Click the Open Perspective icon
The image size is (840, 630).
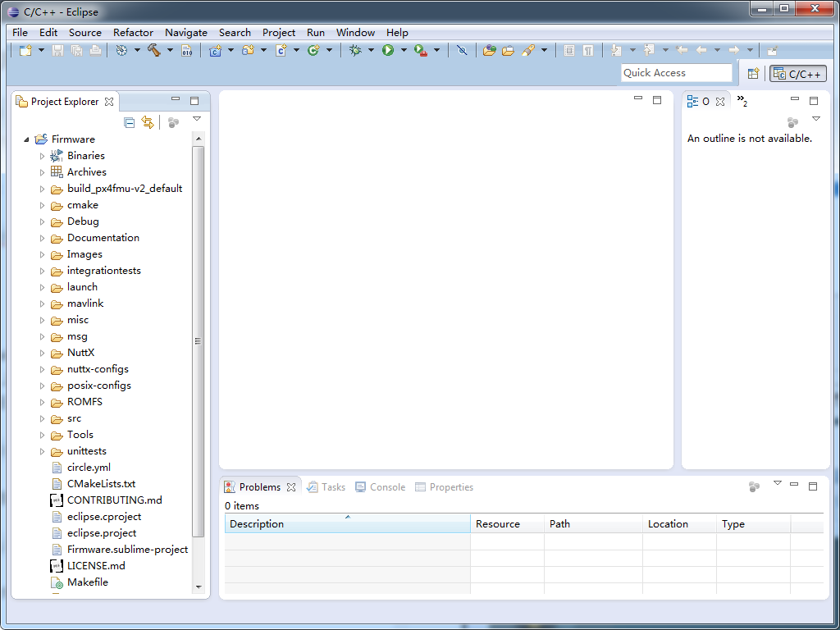(x=753, y=73)
